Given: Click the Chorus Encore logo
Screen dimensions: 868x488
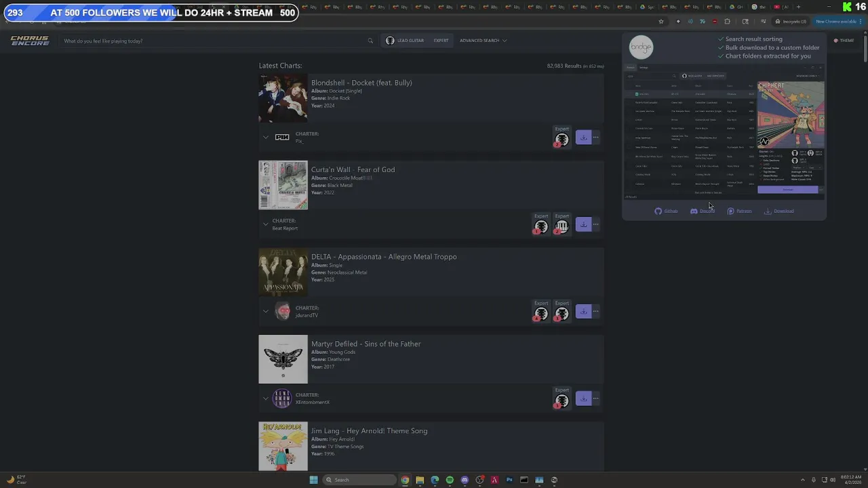Looking at the screenshot, I should (x=30, y=41).
